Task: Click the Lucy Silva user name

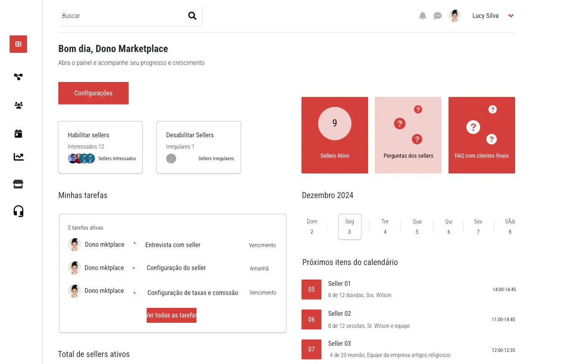Action: [x=486, y=16]
